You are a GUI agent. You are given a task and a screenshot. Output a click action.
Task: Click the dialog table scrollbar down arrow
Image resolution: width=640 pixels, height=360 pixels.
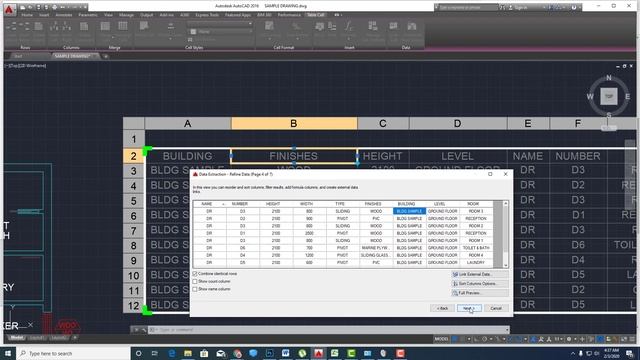click(x=505, y=265)
